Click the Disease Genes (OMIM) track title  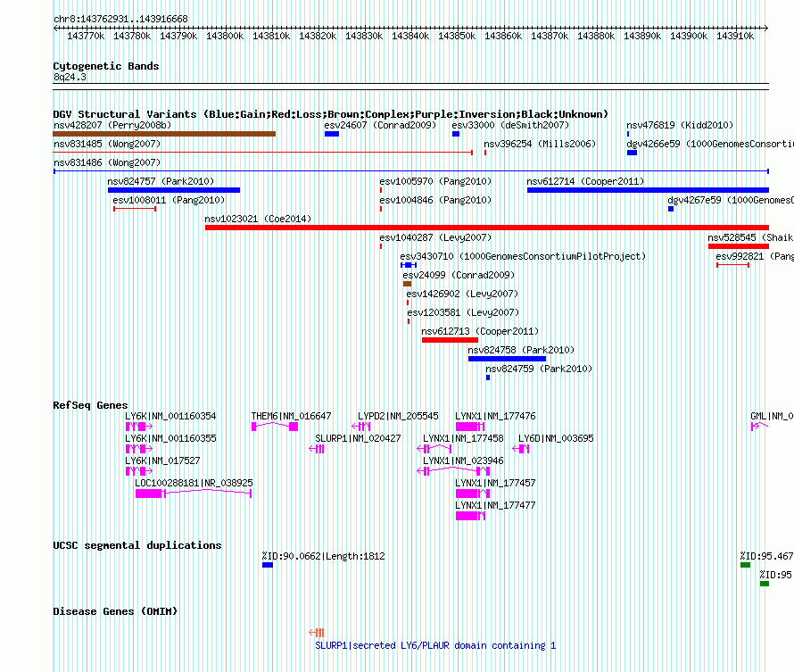click(x=115, y=611)
